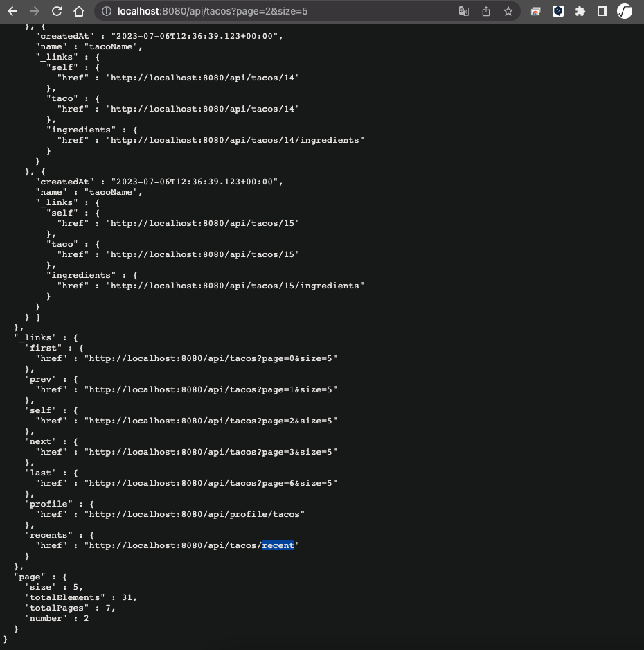View site information icon in address bar
Image resolution: width=644 pixels, height=650 pixels.
[107, 11]
